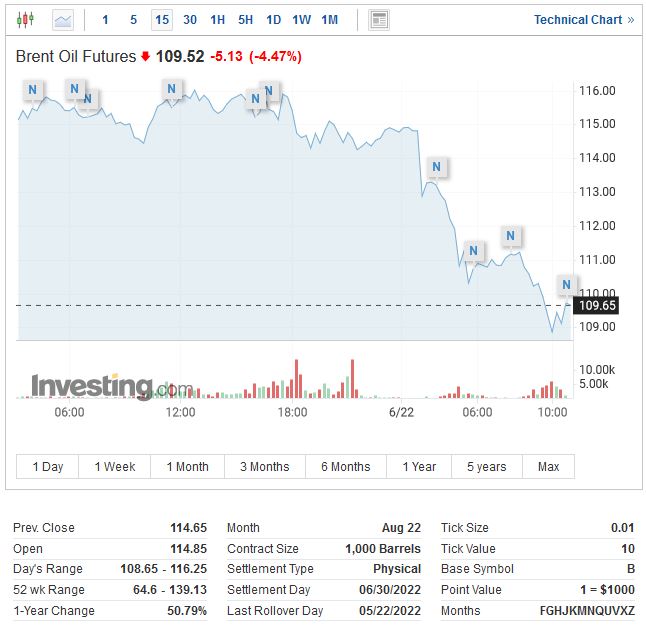Select the 1-minute interval

105,20
